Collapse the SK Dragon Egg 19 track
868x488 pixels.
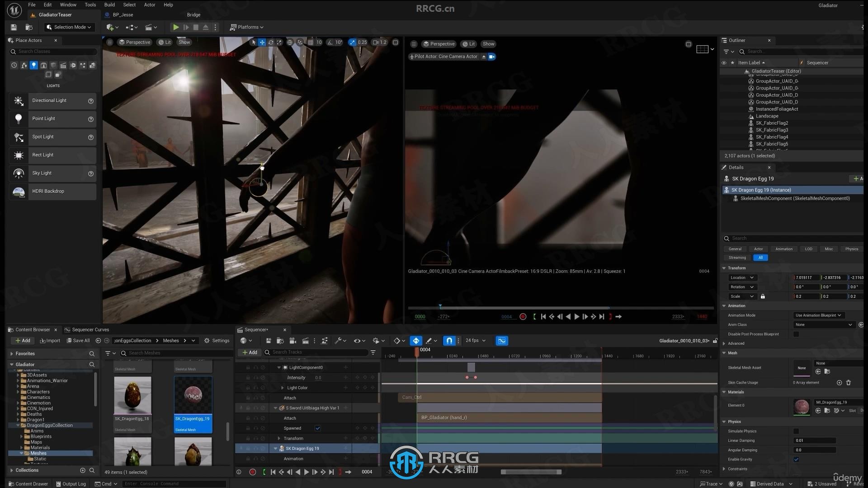click(x=275, y=449)
